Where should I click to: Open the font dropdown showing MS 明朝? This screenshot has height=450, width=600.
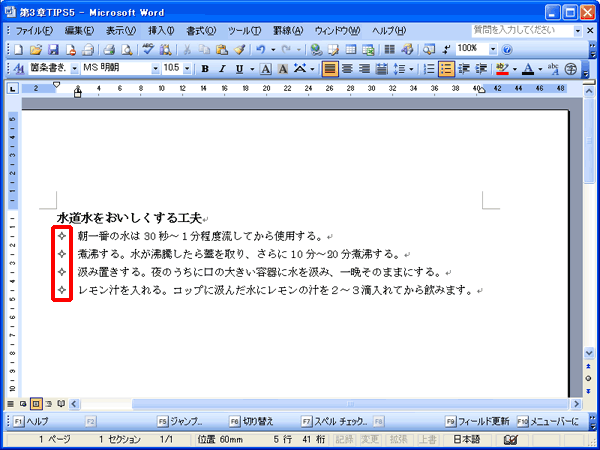click(x=155, y=69)
